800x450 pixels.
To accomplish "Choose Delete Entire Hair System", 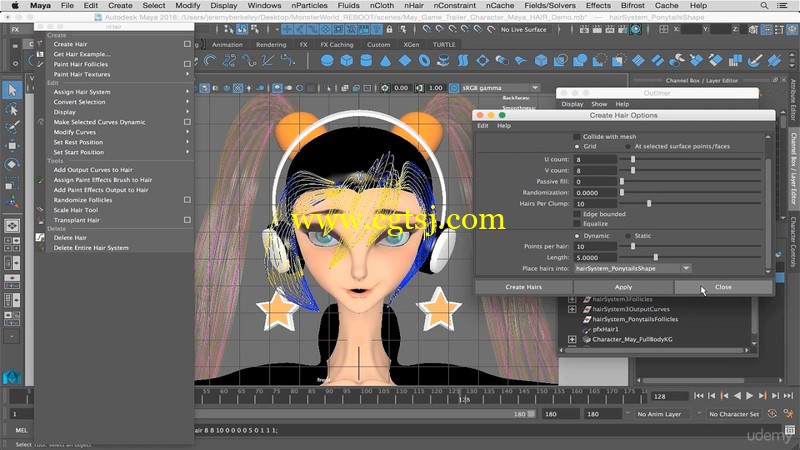I will point(91,248).
